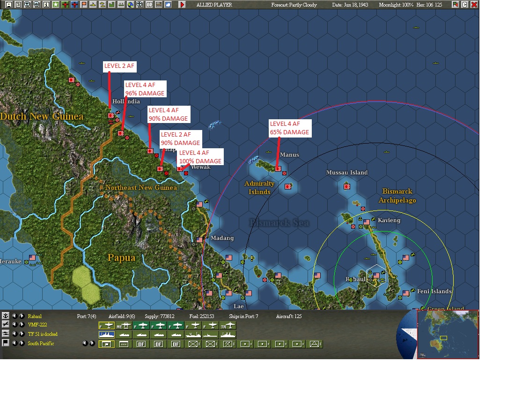Click the ALLIED PLAYER label
The image size is (507, 420).
[x=214, y=5]
